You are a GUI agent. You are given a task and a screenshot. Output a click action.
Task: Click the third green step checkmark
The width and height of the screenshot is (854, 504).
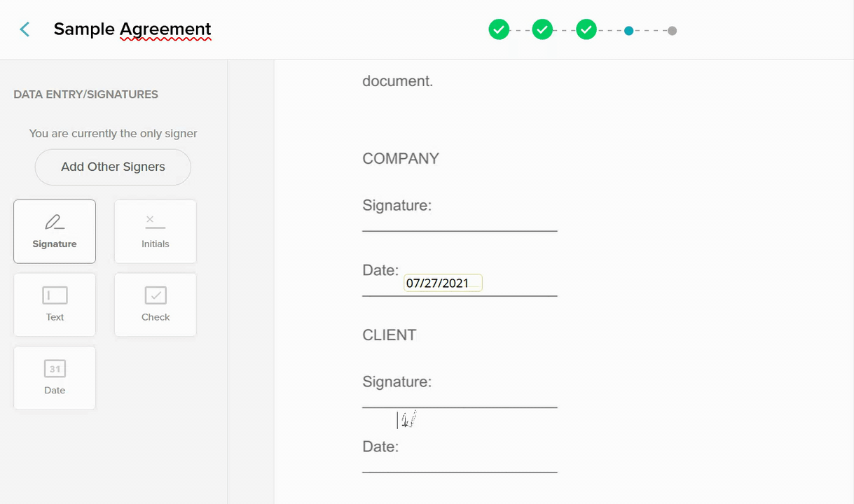coord(586,30)
